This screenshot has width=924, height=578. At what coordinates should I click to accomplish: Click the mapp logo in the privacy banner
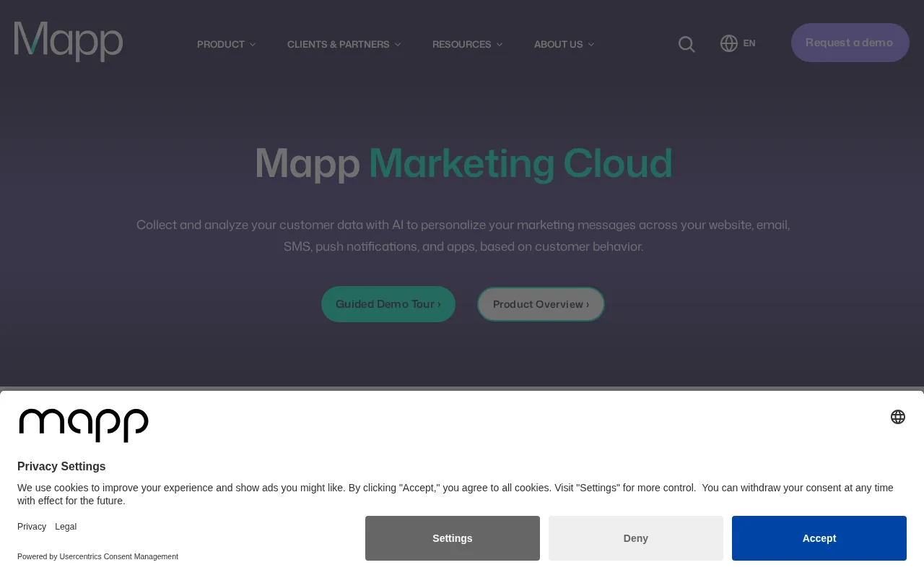pos(84,425)
